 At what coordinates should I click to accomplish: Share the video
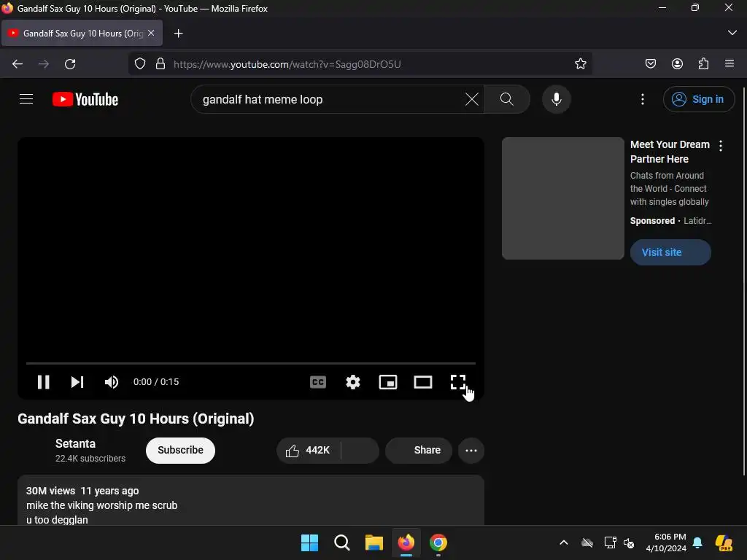click(419, 450)
